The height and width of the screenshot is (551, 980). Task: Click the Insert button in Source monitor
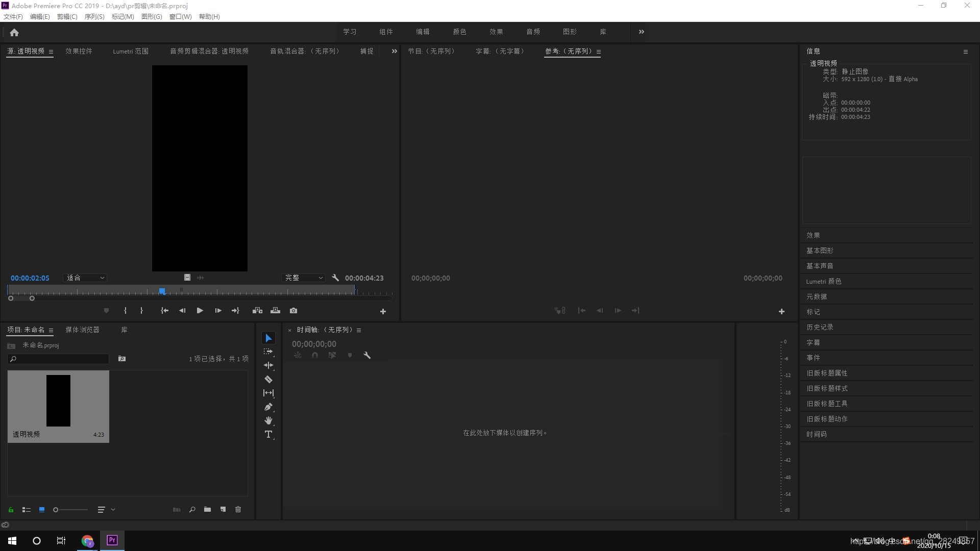point(257,311)
